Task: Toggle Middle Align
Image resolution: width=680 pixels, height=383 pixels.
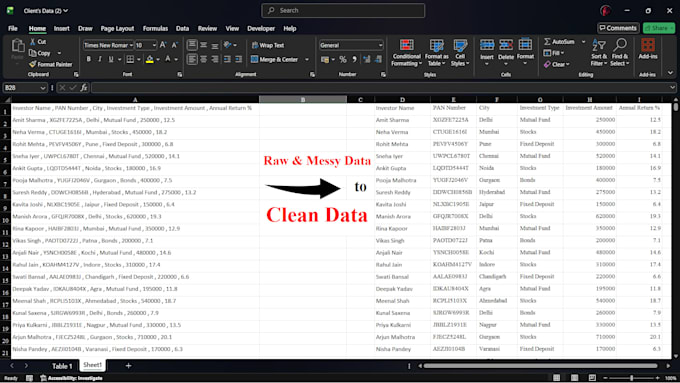Action: (x=203, y=45)
